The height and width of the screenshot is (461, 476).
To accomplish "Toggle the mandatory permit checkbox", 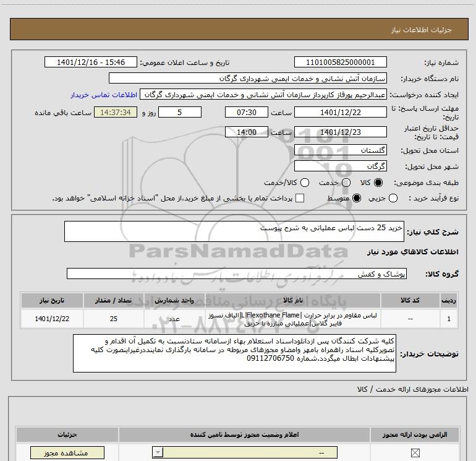I will (415, 453).
